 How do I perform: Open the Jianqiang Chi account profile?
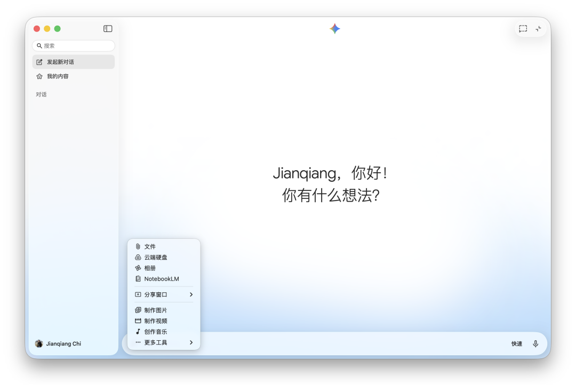pos(58,343)
